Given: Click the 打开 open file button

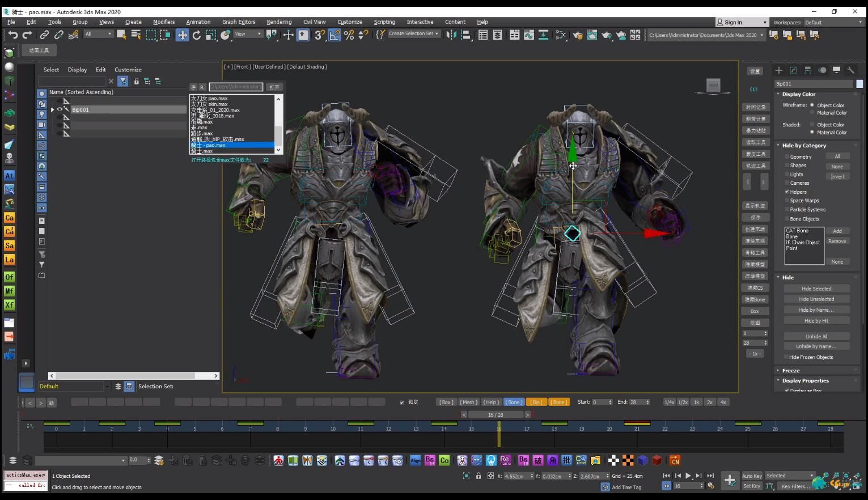Looking at the screenshot, I should pyautogui.click(x=274, y=87).
